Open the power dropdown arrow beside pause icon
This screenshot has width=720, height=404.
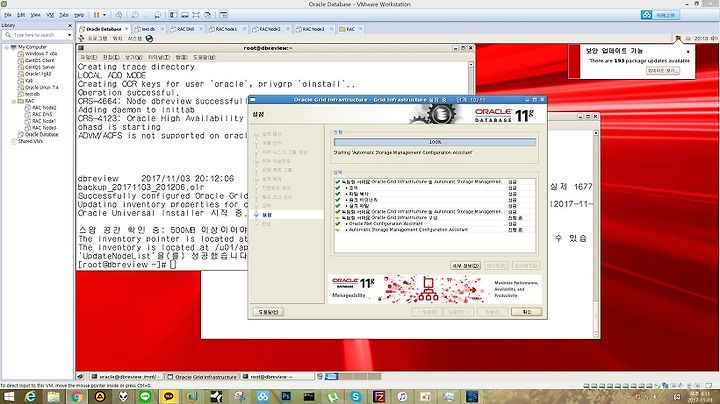click(104, 15)
